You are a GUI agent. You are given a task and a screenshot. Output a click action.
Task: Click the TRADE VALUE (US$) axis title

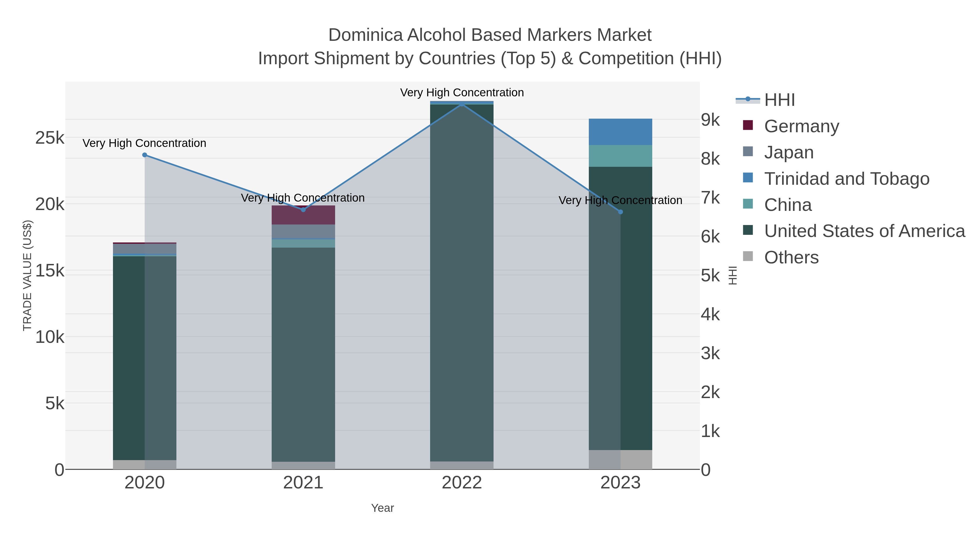tap(27, 275)
